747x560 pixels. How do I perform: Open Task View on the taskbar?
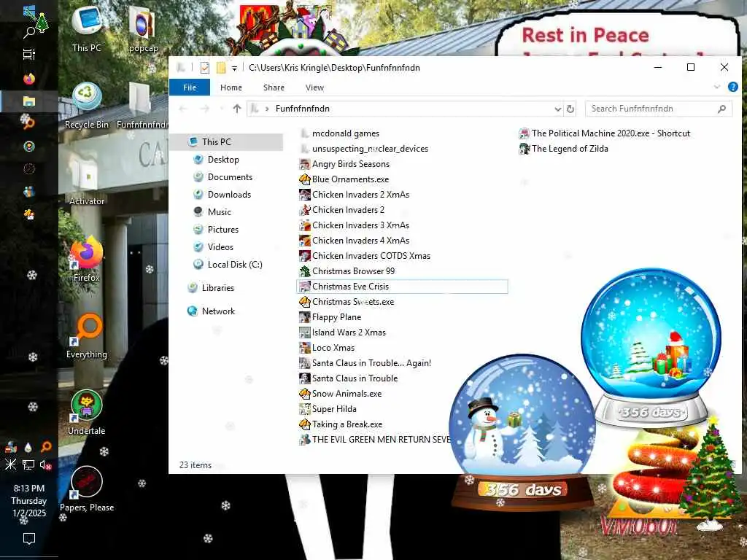[29, 54]
